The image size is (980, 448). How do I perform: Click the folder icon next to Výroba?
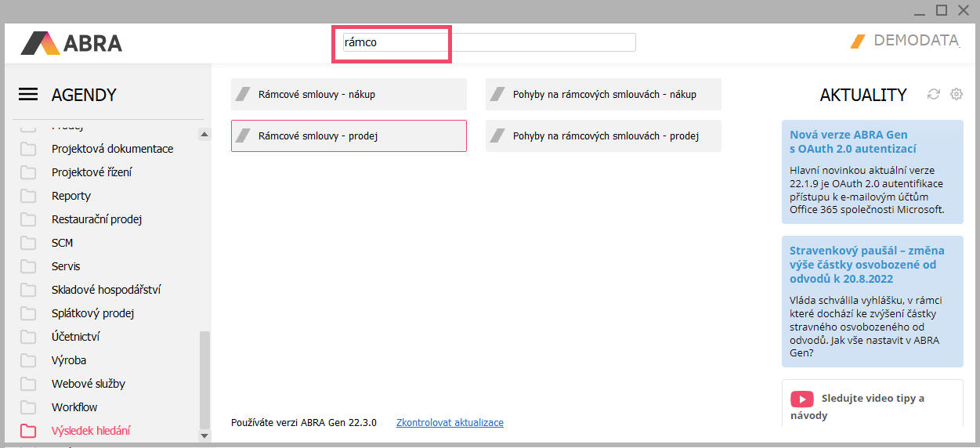[x=28, y=360]
